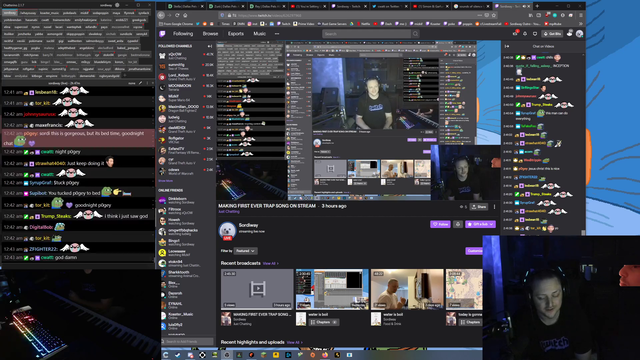Viewport: 640px width, 360px height.
Task: Select summit1g in followed channels
Action: (187, 66)
